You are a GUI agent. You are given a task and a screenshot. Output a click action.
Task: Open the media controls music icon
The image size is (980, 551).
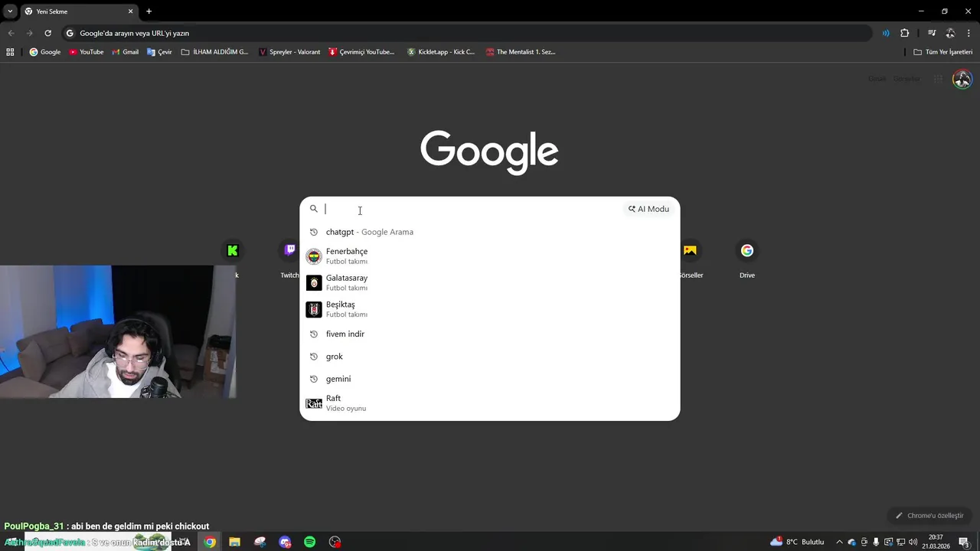(x=932, y=33)
